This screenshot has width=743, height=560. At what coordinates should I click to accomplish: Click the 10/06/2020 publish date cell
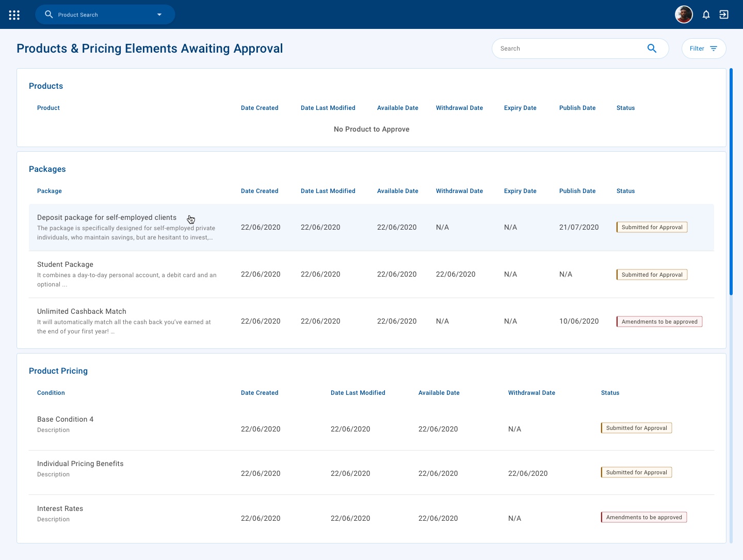[x=579, y=321]
